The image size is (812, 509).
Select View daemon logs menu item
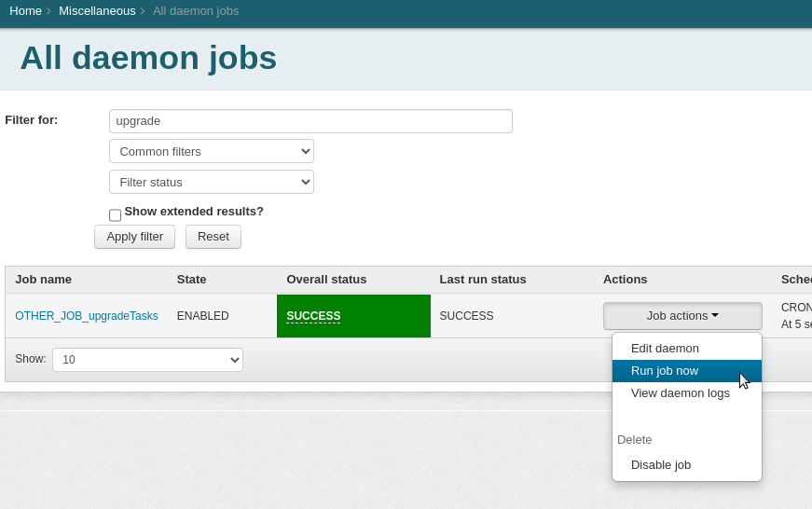point(680,392)
